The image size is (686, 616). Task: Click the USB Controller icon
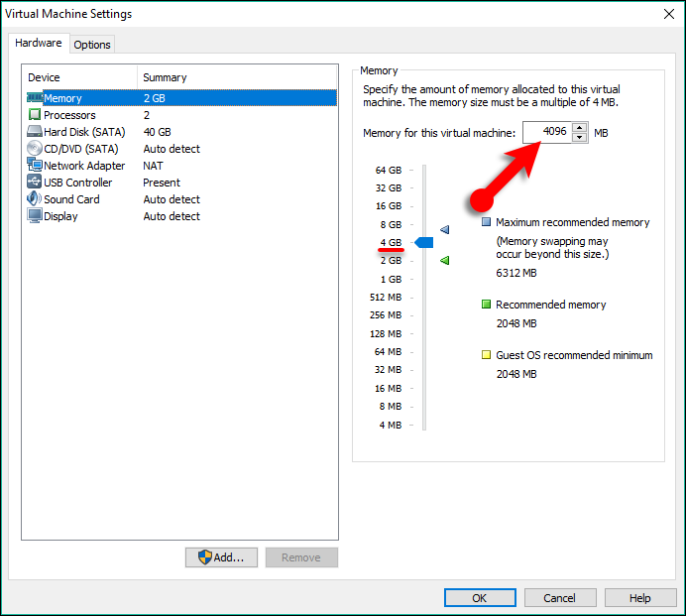35,183
